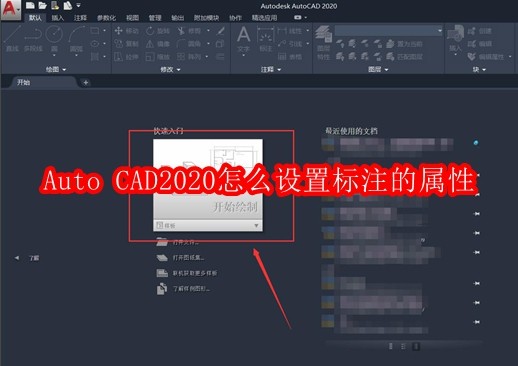
Task: Switch to the 附加模块 ribbon tab
Action: click(206, 18)
